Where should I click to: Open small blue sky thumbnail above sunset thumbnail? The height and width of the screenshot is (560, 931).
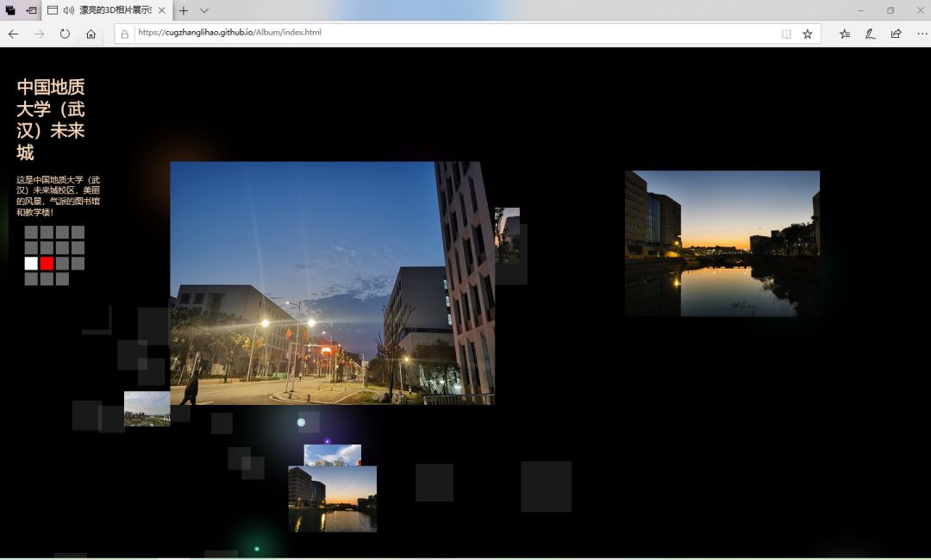[333, 455]
